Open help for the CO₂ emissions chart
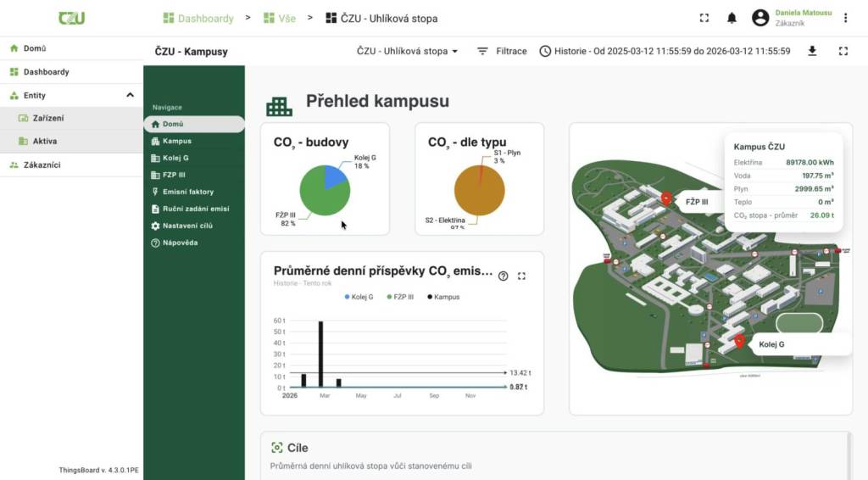The image size is (868, 480). (504, 276)
